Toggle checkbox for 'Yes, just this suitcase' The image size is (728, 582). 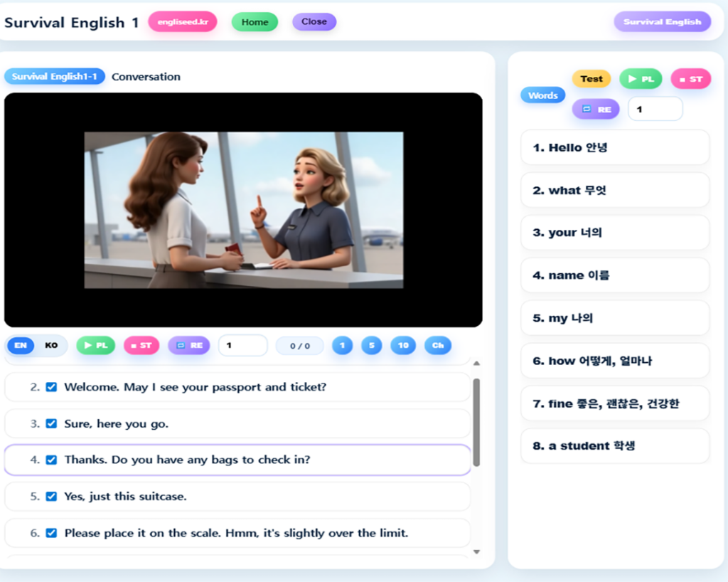tap(51, 497)
